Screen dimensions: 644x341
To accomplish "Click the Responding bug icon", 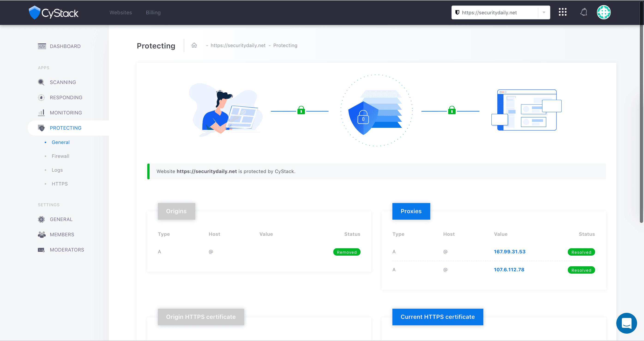I will coord(41,97).
